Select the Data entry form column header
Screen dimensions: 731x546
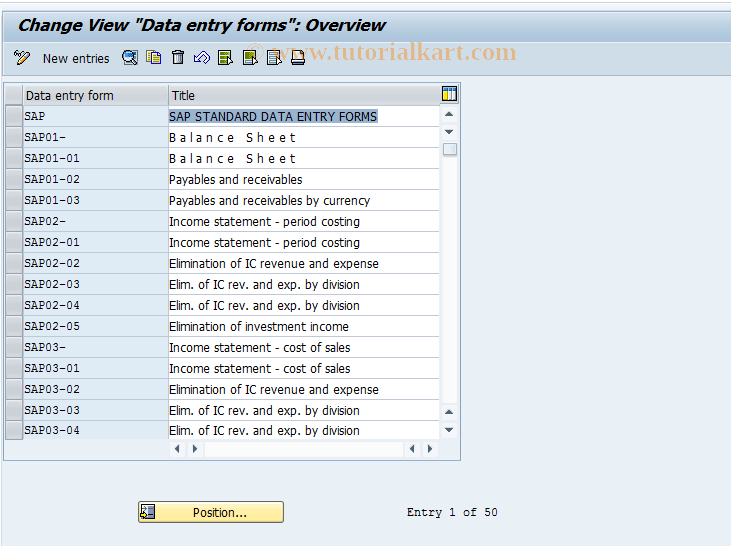96,96
